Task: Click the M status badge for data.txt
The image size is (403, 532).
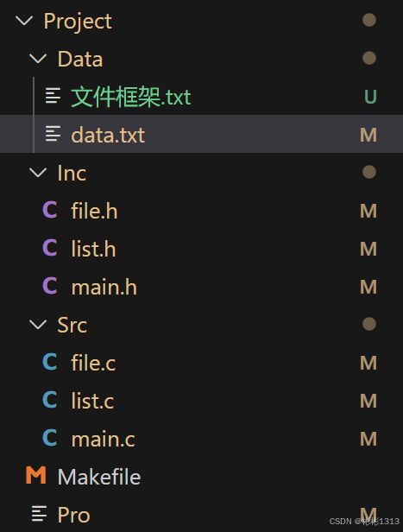Action: click(368, 135)
